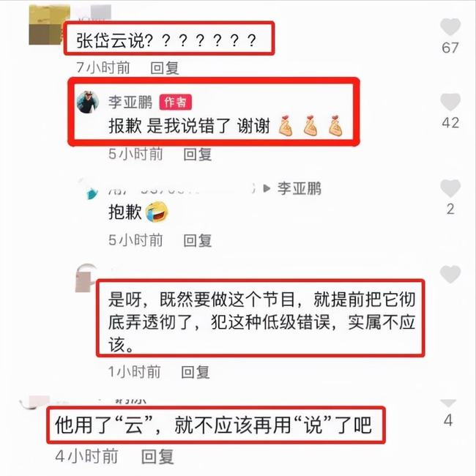Open the 李亚鹏 author username
This screenshot has width=476, height=476.
130,102
